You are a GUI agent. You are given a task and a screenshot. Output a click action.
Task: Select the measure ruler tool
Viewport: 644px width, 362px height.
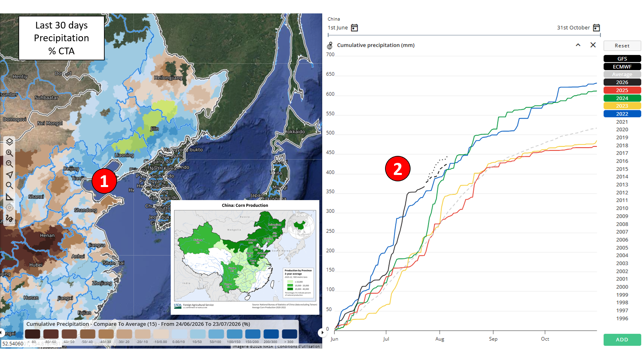tap(9, 197)
